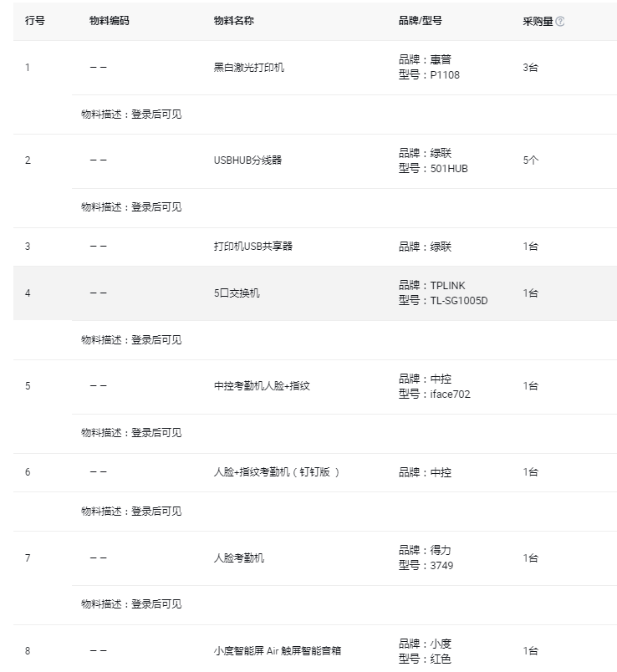This screenshot has height=672, width=617.
Task: Select the 中控考勤机人脸+指纹 item name
Action: 262,386
